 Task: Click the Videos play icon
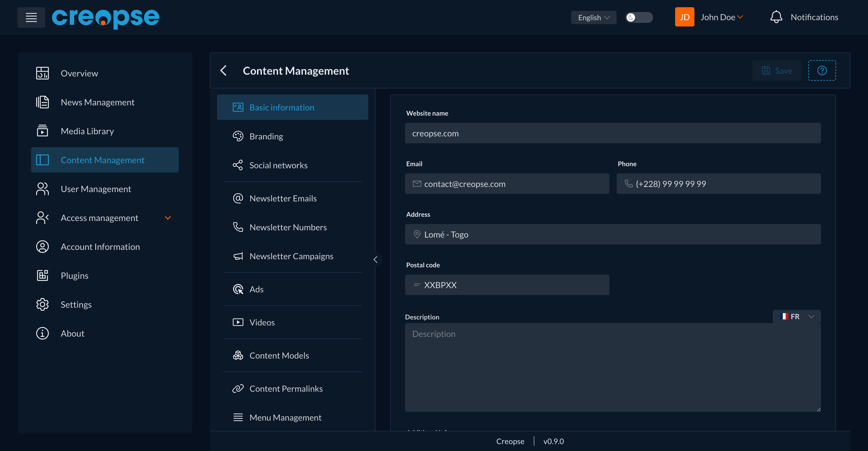point(238,322)
